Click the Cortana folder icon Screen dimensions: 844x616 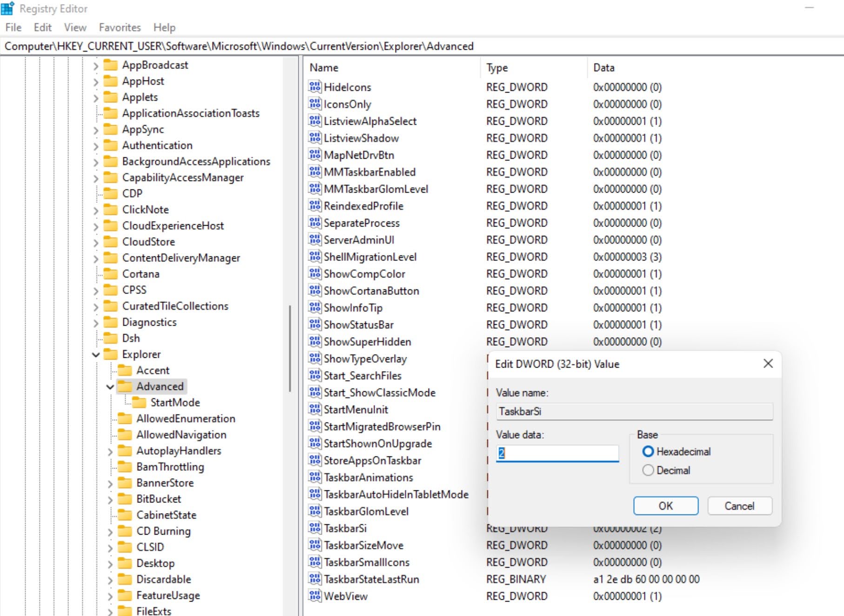[x=111, y=274]
